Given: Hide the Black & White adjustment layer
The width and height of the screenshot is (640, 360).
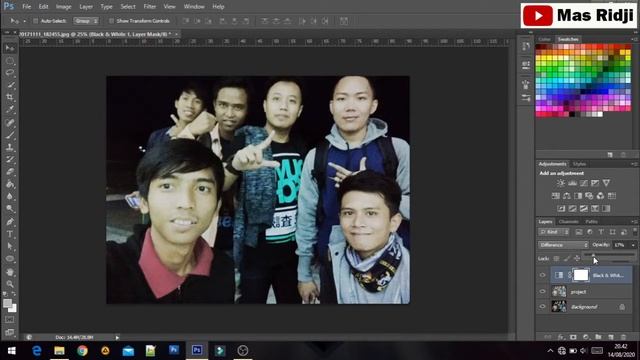Looking at the screenshot, I should point(542,275).
